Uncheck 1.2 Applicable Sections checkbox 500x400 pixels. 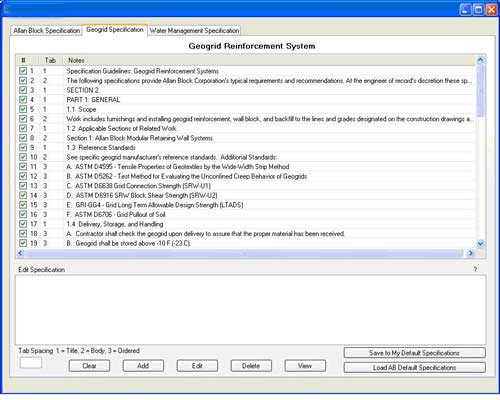23,128
